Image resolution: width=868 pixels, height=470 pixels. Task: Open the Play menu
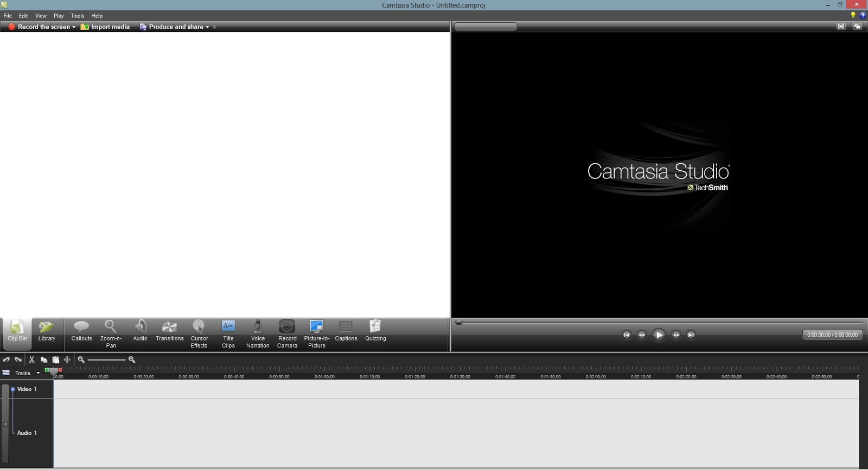(x=59, y=16)
